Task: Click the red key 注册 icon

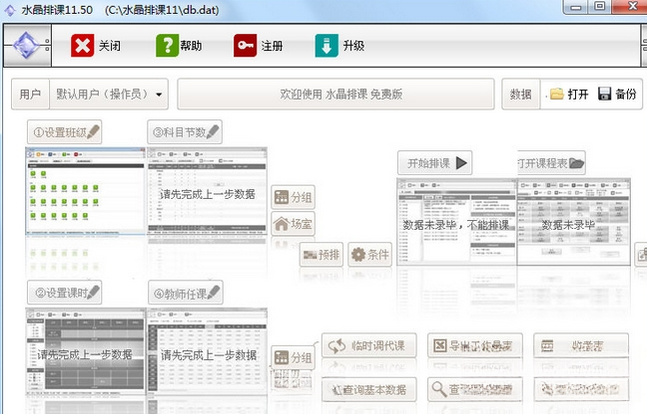Action: [245, 45]
